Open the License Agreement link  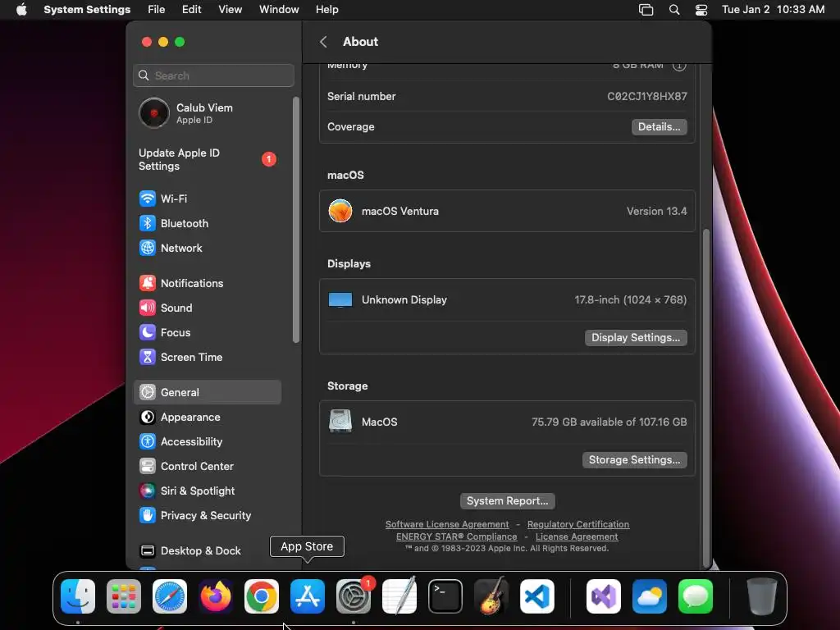click(x=577, y=536)
